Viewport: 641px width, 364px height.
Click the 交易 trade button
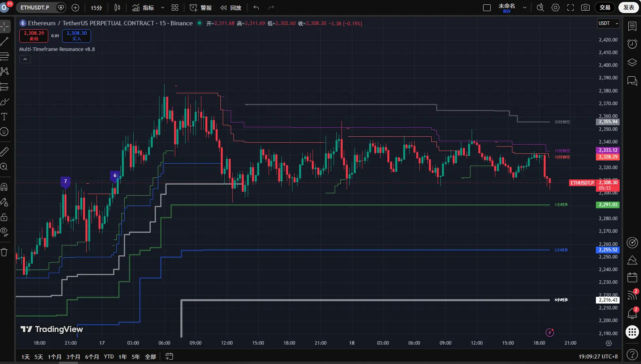605,8
